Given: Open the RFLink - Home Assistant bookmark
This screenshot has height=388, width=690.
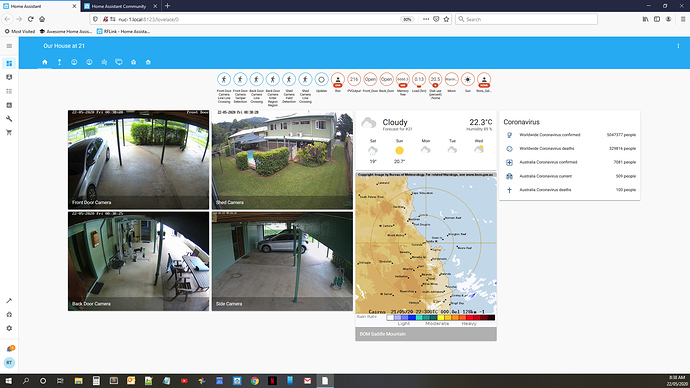Looking at the screenshot, I should coord(123,31).
